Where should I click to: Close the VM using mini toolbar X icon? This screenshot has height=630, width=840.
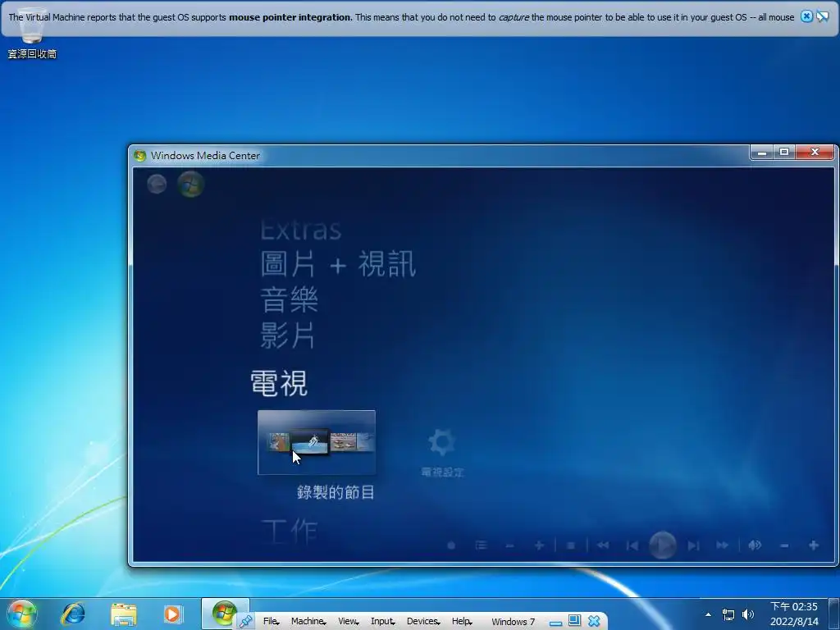click(594, 621)
